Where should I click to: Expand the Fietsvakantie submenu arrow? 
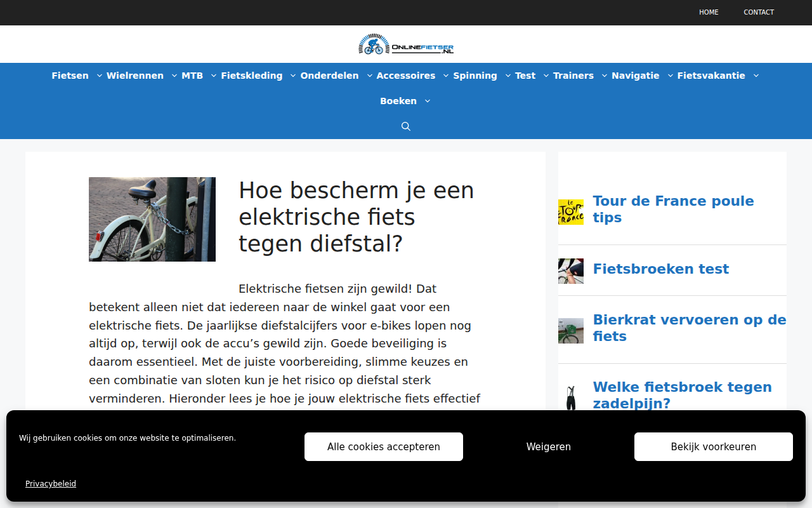click(x=756, y=76)
